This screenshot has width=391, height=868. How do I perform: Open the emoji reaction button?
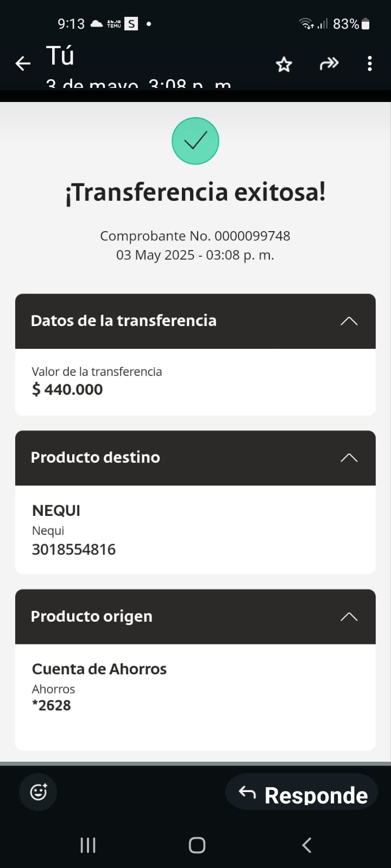coord(38,792)
